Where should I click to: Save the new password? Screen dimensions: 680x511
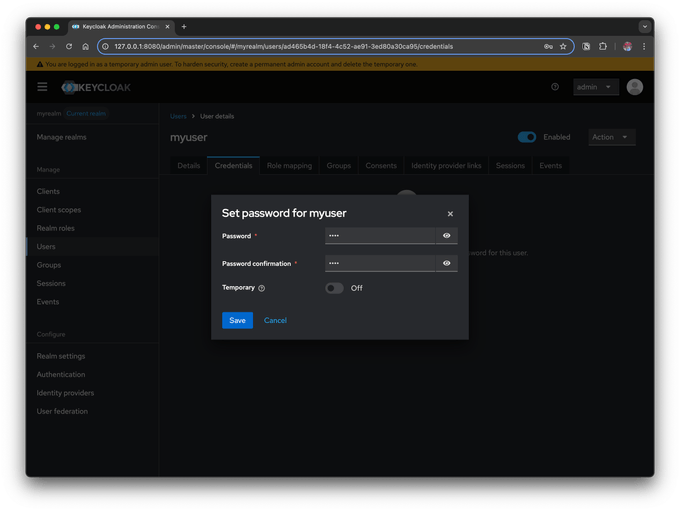[x=237, y=320]
